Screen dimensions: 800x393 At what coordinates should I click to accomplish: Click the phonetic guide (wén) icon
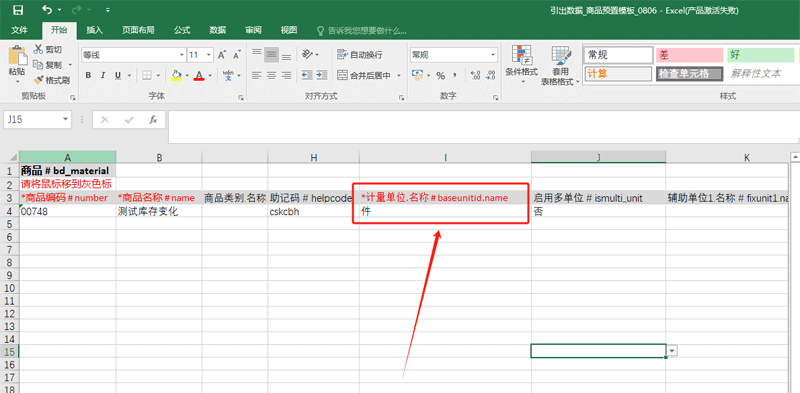pos(228,76)
